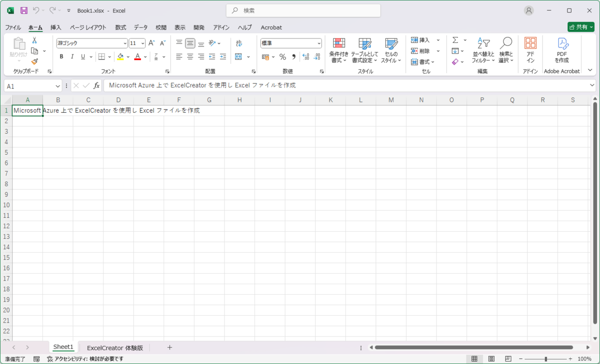The height and width of the screenshot is (364, 600).
Task: Toggle Italic formatting
Action: click(x=72, y=56)
